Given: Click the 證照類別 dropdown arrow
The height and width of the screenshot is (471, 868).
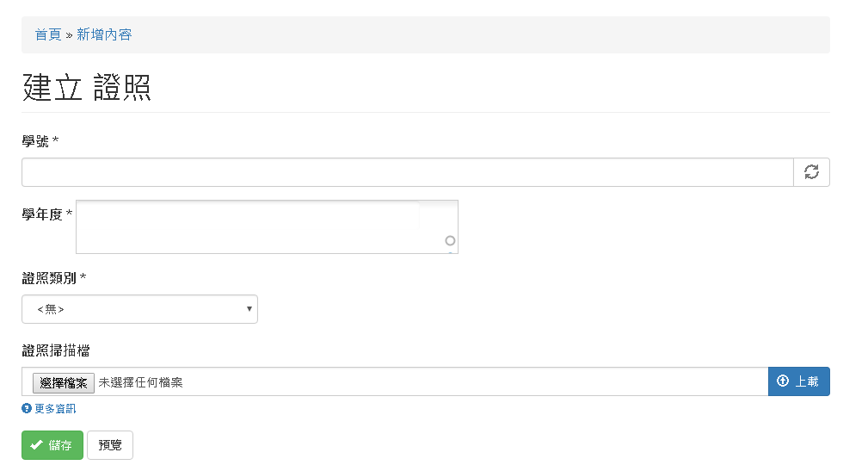Looking at the screenshot, I should [x=249, y=308].
